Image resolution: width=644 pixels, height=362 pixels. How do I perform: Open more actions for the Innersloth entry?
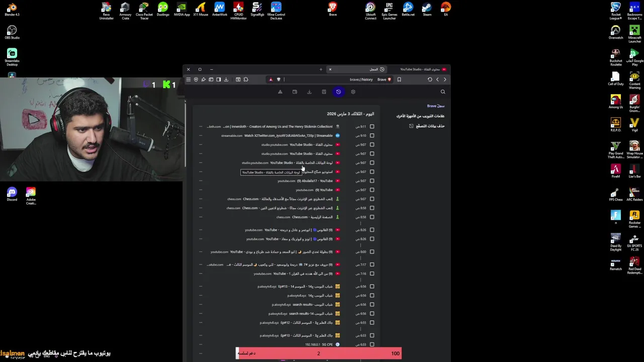point(200,127)
